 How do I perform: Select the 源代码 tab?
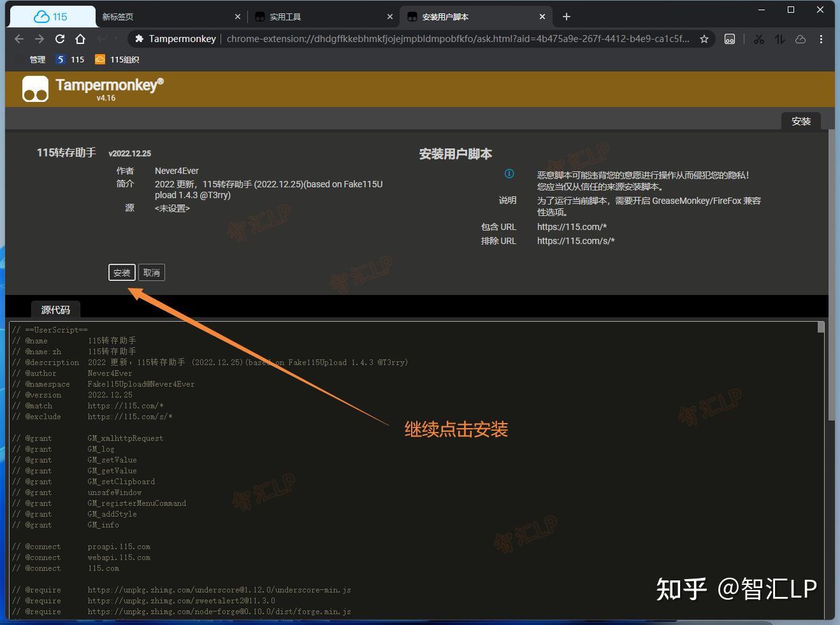55,310
